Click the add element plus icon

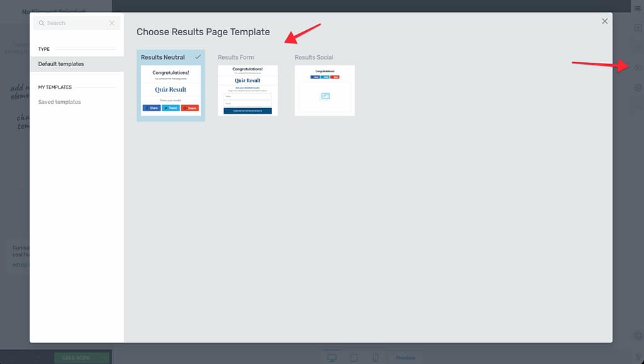pos(637,28)
